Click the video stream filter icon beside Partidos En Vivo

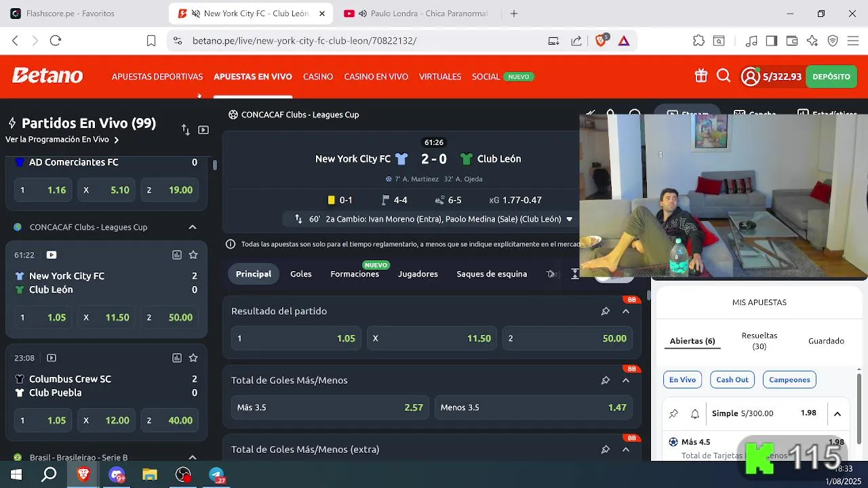tap(203, 129)
